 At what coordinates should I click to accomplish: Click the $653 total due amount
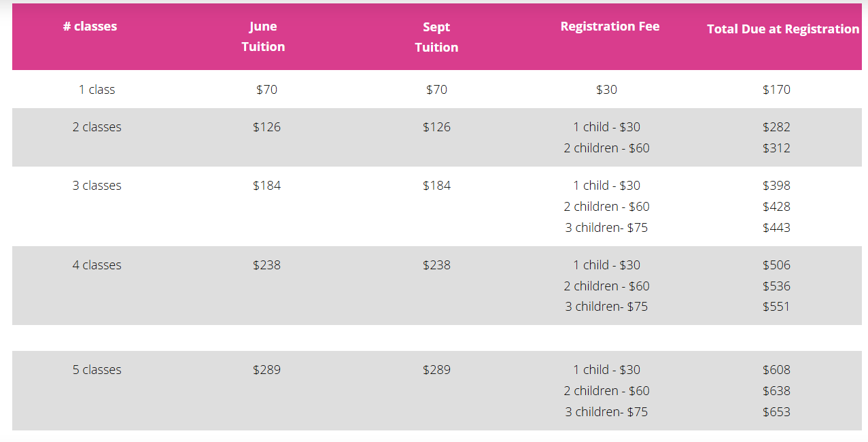pyautogui.click(x=776, y=412)
